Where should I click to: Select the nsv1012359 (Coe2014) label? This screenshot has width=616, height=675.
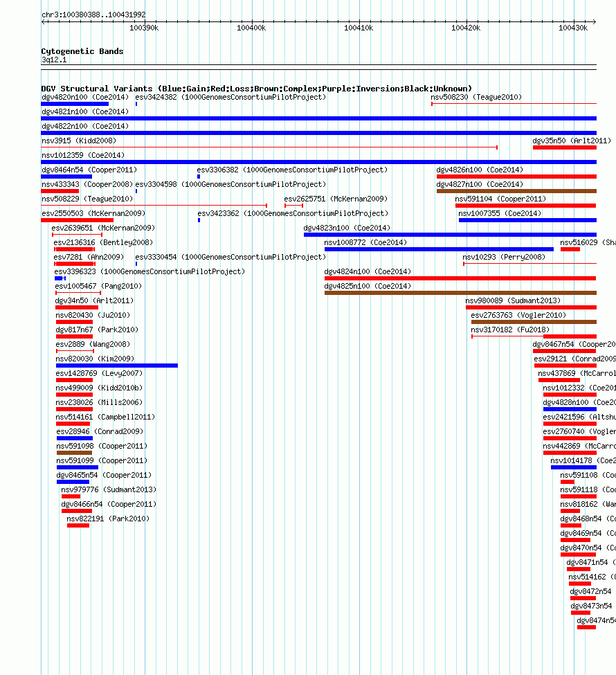pos(82,155)
